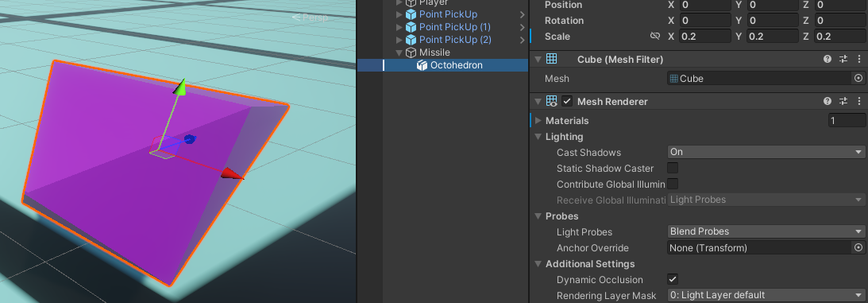The width and height of the screenshot is (868, 303).
Task: Click Anchor Override object picker circle
Action: pyautogui.click(x=858, y=247)
